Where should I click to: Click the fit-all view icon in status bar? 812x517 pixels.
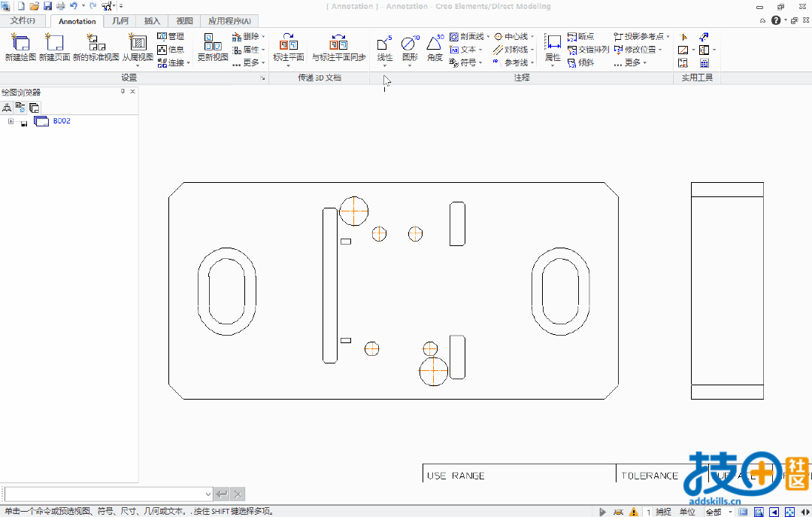click(x=789, y=512)
